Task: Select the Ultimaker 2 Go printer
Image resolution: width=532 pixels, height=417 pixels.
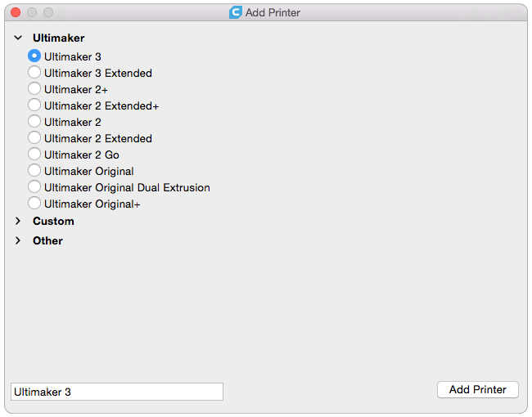Action: pyautogui.click(x=34, y=154)
